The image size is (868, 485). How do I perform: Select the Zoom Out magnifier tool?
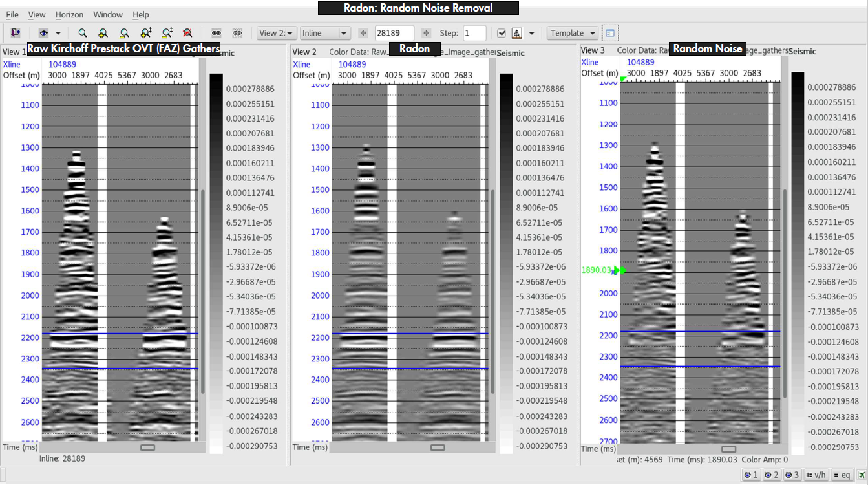pos(123,32)
